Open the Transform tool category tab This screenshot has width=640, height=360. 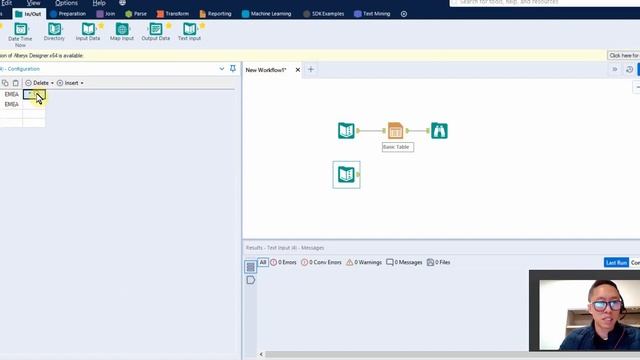point(173,14)
